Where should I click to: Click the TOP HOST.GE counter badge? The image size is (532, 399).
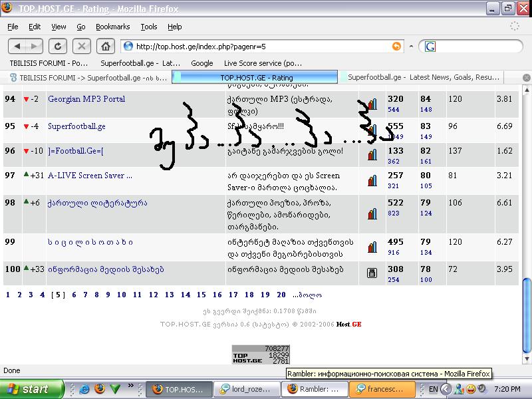[x=261, y=354]
